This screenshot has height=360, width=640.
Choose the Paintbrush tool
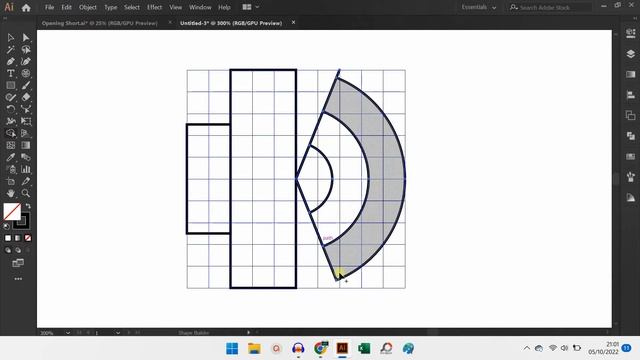click(x=26, y=85)
